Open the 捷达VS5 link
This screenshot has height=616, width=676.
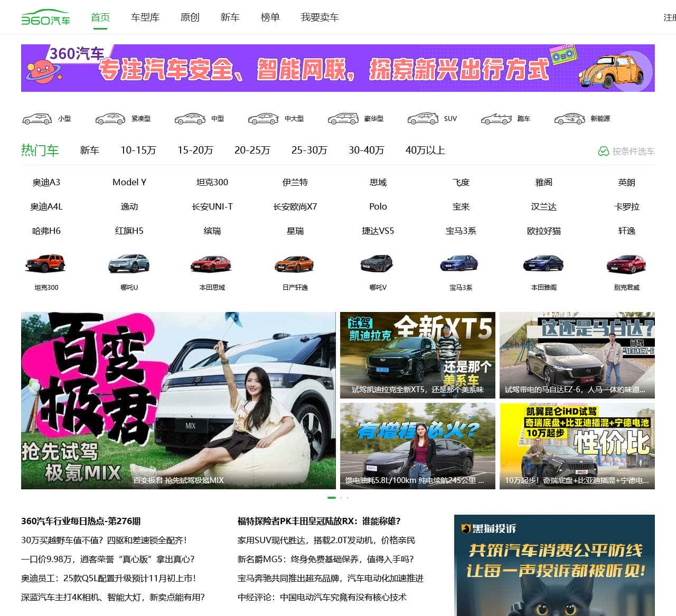coord(378,231)
